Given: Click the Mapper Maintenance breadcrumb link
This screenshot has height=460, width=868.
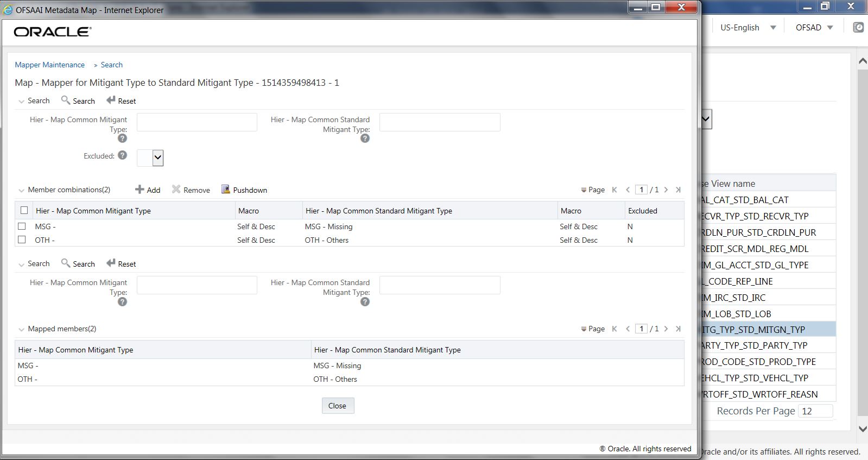Looking at the screenshot, I should pyautogui.click(x=50, y=65).
